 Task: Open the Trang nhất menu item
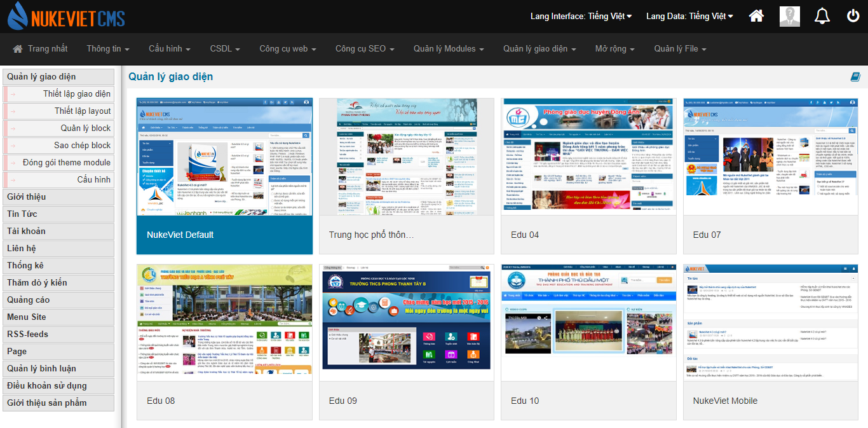click(x=40, y=49)
